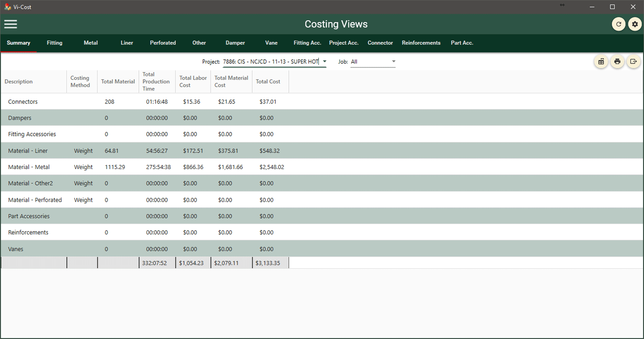
Task: Select the Material - Metal row
Action: point(29,167)
